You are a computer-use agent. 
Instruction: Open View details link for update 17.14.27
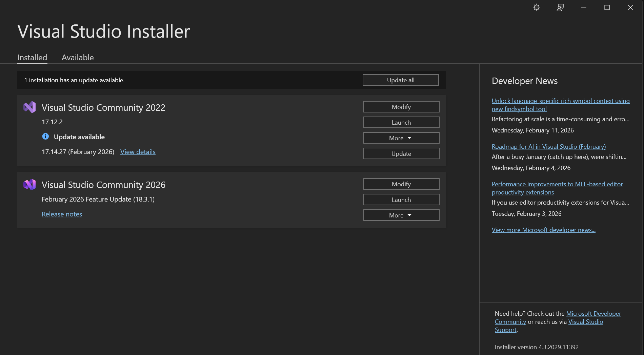point(138,152)
